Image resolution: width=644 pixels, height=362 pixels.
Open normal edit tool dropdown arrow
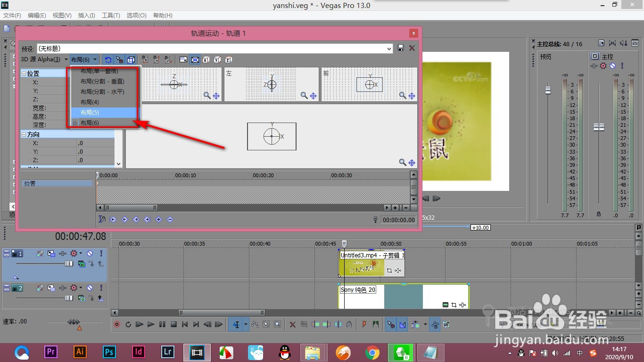(246, 324)
